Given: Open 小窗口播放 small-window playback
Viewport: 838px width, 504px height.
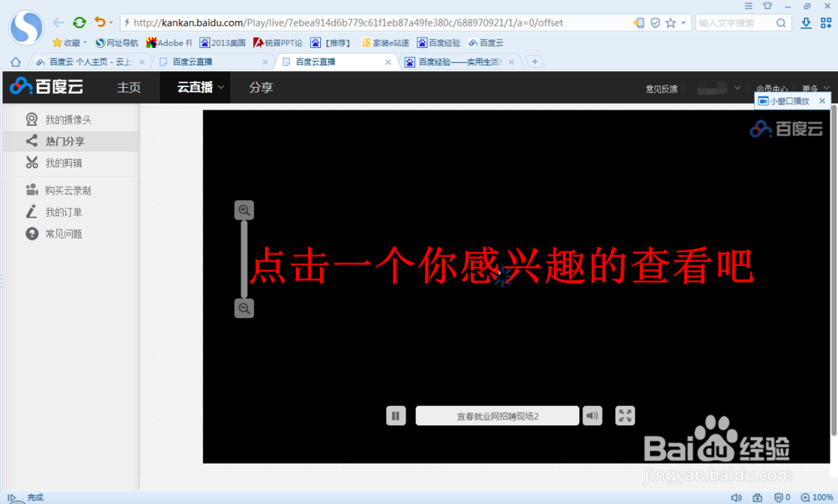Looking at the screenshot, I should (x=784, y=101).
